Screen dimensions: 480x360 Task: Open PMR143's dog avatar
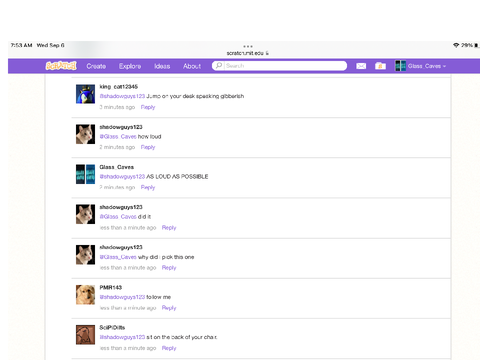tap(85, 295)
